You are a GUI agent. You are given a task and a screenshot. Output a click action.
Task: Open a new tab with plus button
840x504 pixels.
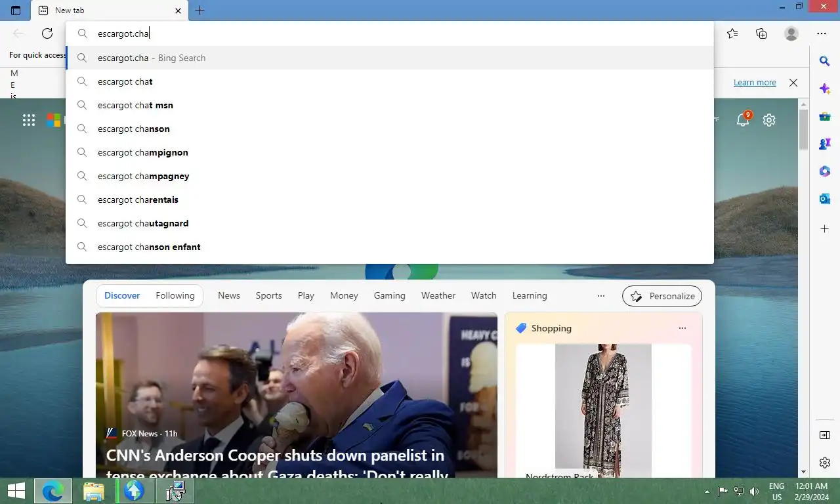pyautogui.click(x=199, y=10)
